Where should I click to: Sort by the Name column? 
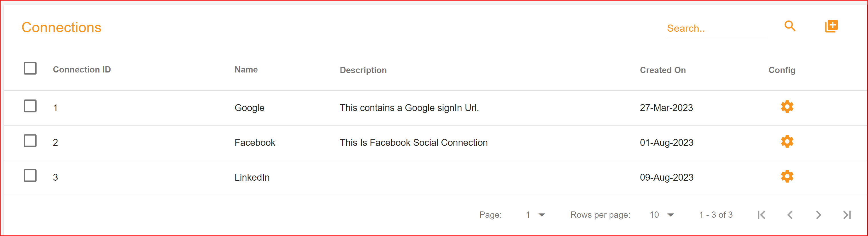pyautogui.click(x=246, y=69)
